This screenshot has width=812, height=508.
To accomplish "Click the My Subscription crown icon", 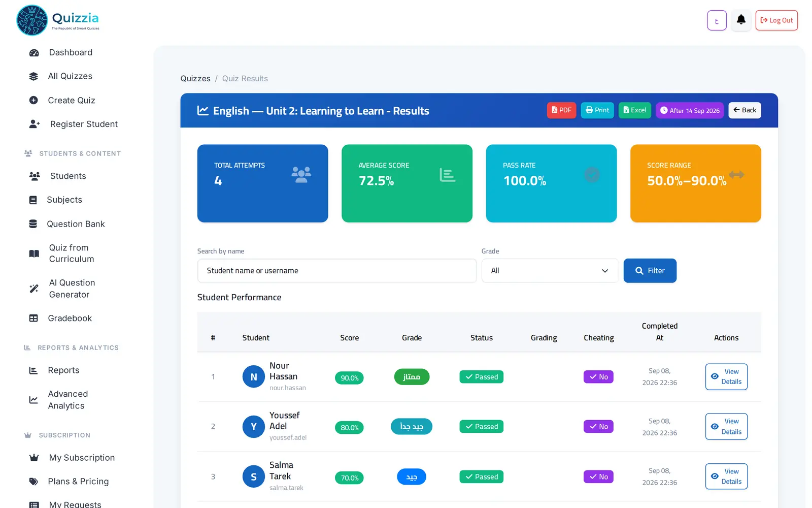I will 34,458.
